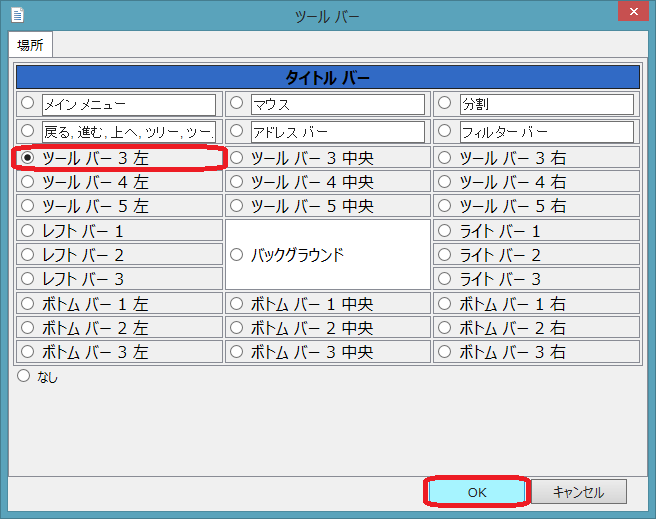Select the なし radio button
Viewport: 656px width, 519px height.
point(23,376)
